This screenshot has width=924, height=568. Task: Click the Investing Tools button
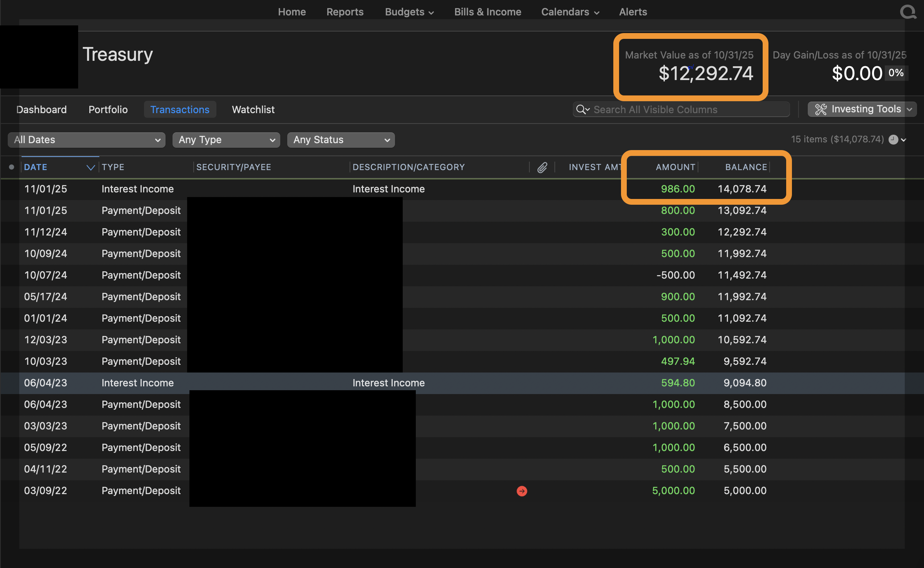point(865,109)
